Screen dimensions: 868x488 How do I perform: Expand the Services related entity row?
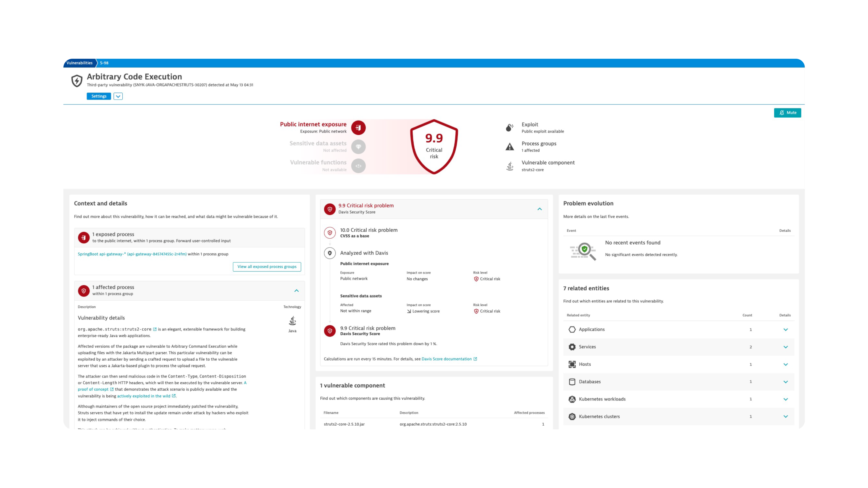785,347
